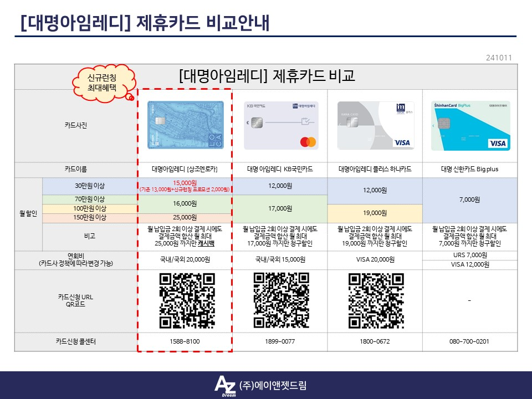Select the 대명 아임레디 KB국민카드 name cell
Image resolution: width=532 pixels, height=399 pixels.
coord(280,169)
